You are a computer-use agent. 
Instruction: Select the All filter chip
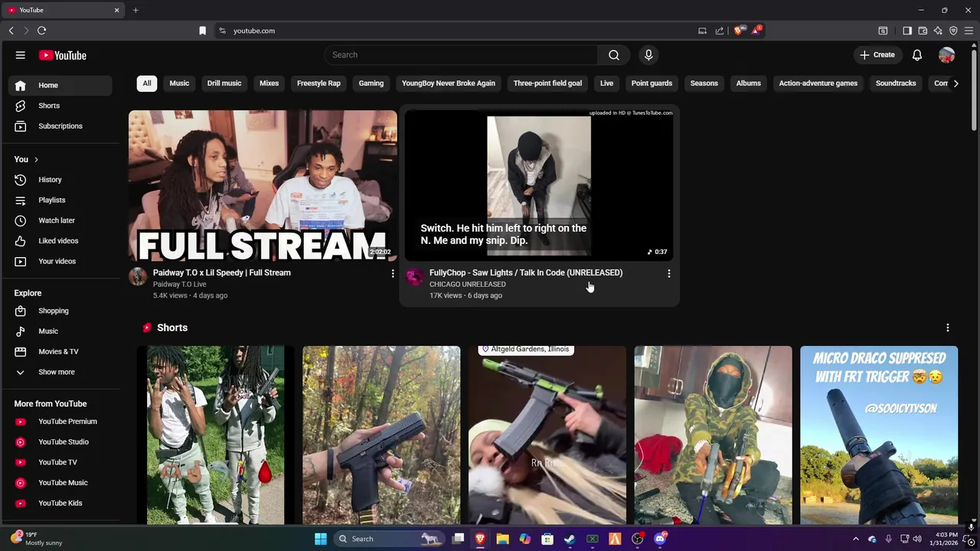(x=147, y=83)
